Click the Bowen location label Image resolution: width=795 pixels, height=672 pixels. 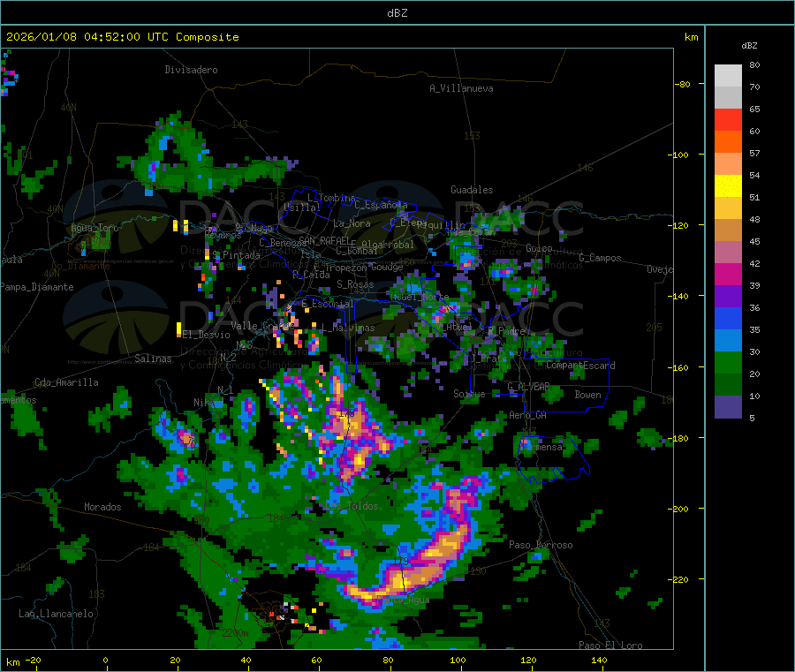coord(587,395)
